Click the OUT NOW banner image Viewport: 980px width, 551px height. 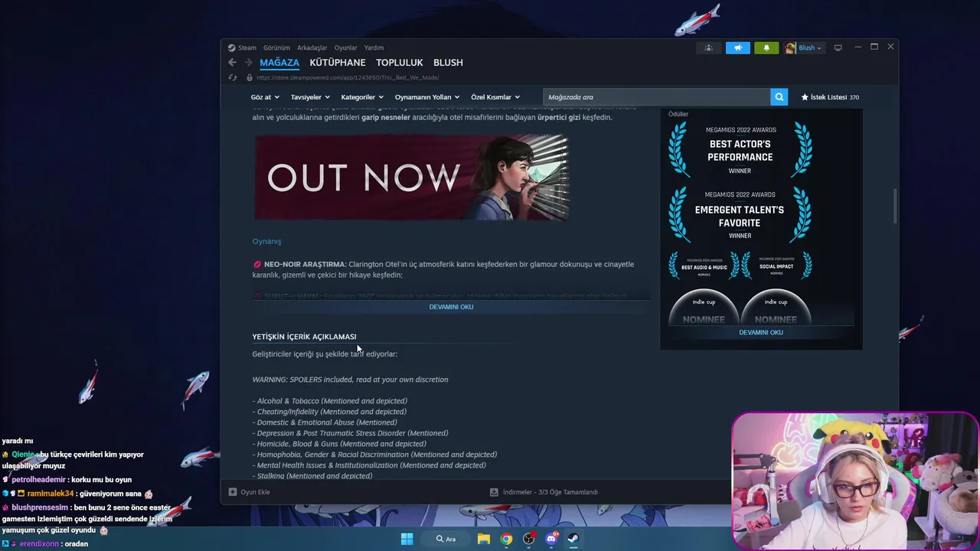pos(412,178)
